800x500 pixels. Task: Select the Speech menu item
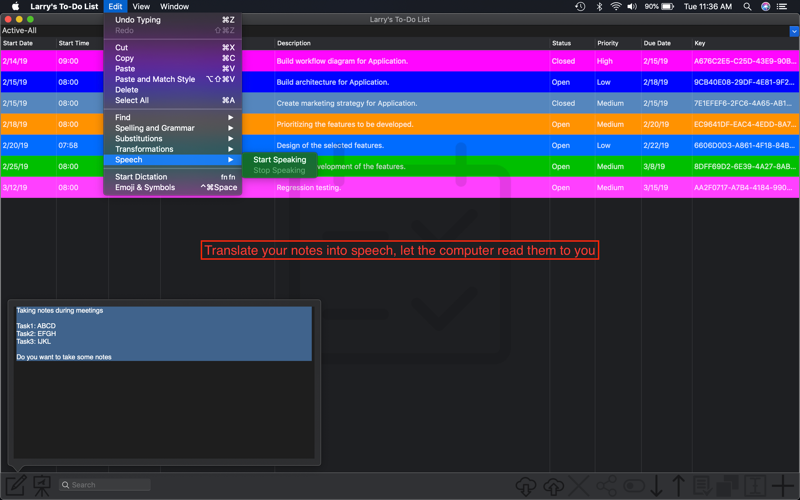click(x=172, y=160)
